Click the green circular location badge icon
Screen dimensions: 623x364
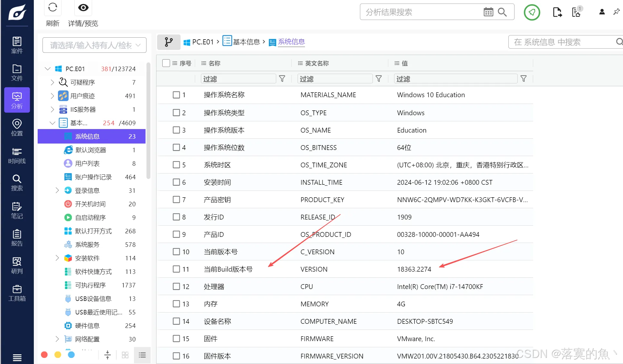[532, 12]
